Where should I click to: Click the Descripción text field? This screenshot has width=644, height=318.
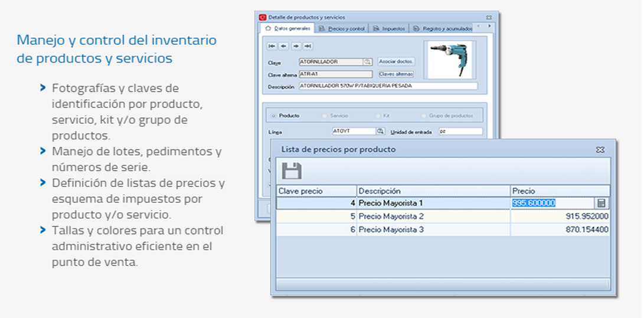coord(388,86)
